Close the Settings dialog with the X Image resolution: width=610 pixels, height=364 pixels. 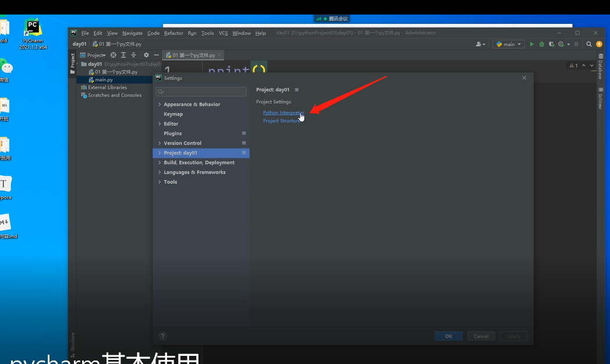coord(524,78)
